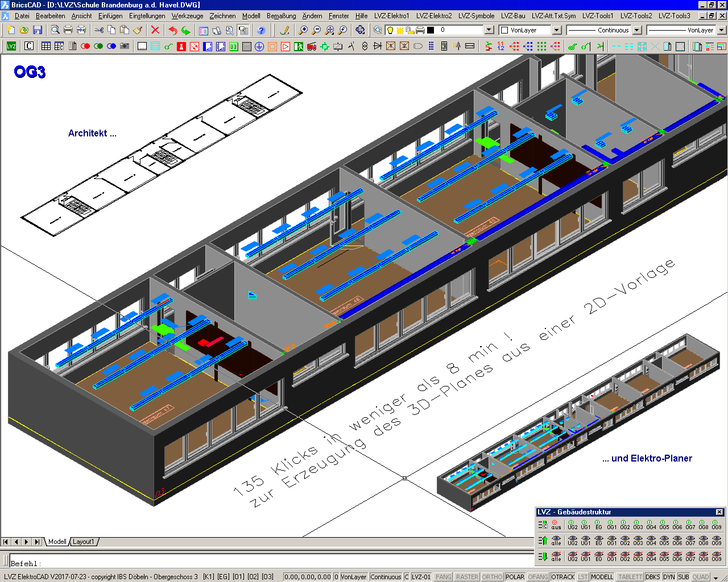Switch to the Layout1 tab

point(83,542)
